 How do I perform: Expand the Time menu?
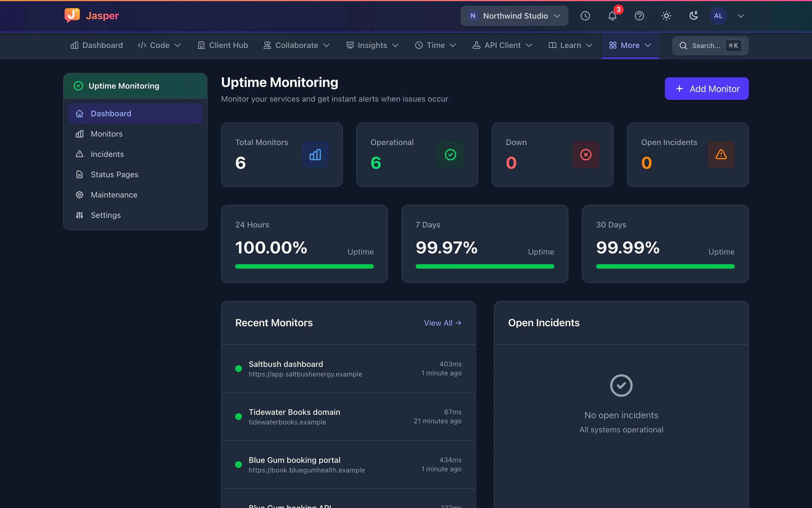pyautogui.click(x=436, y=45)
